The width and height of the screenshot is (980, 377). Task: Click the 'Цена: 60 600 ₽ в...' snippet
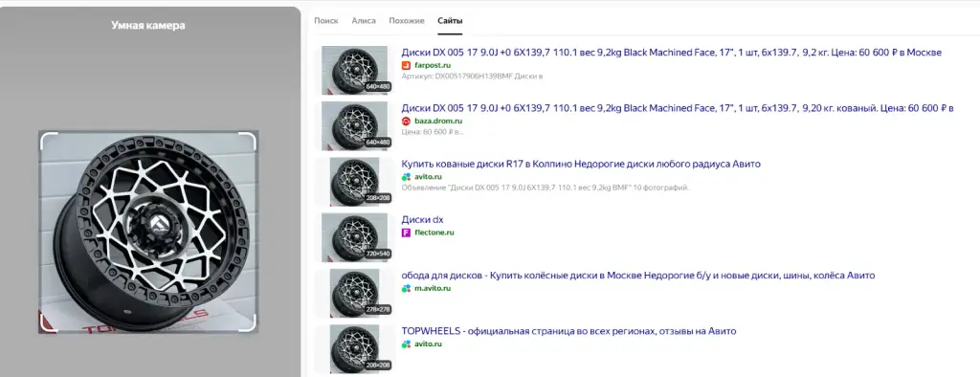pyautogui.click(x=434, y=132)
